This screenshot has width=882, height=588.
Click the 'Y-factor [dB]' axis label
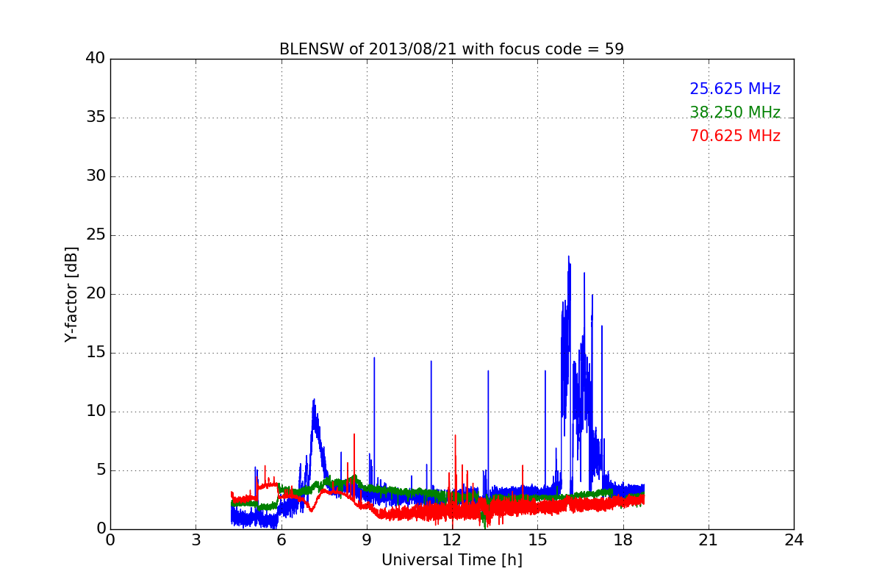(71, 294)
